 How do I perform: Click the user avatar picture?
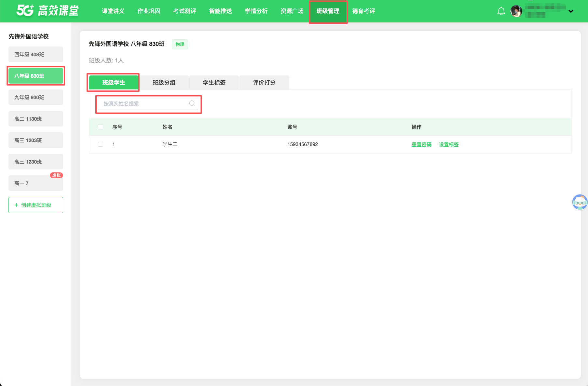click(x=516, y=11)
